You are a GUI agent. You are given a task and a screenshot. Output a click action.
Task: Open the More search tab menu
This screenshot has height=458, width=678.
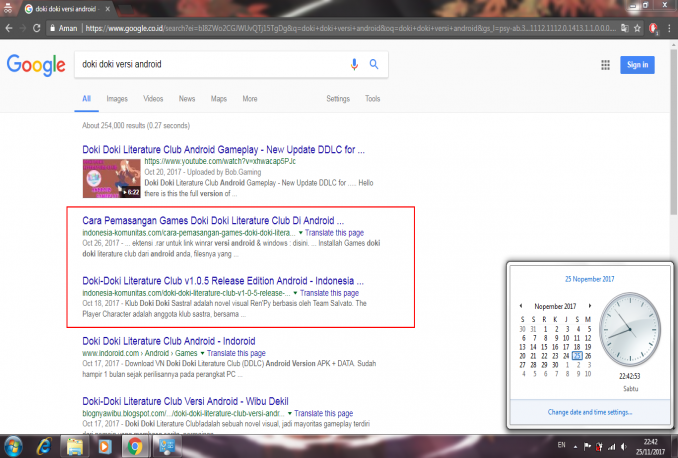pos(249,99)
